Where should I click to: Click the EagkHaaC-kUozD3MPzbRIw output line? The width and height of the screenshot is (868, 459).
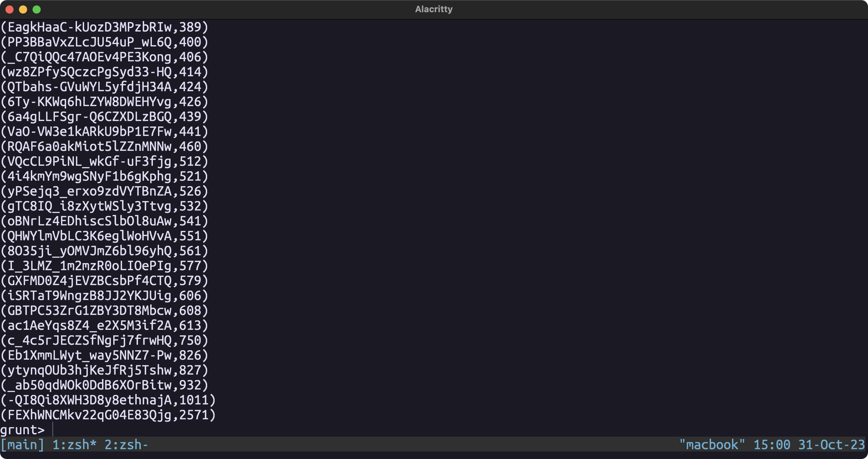coord(104,27)
